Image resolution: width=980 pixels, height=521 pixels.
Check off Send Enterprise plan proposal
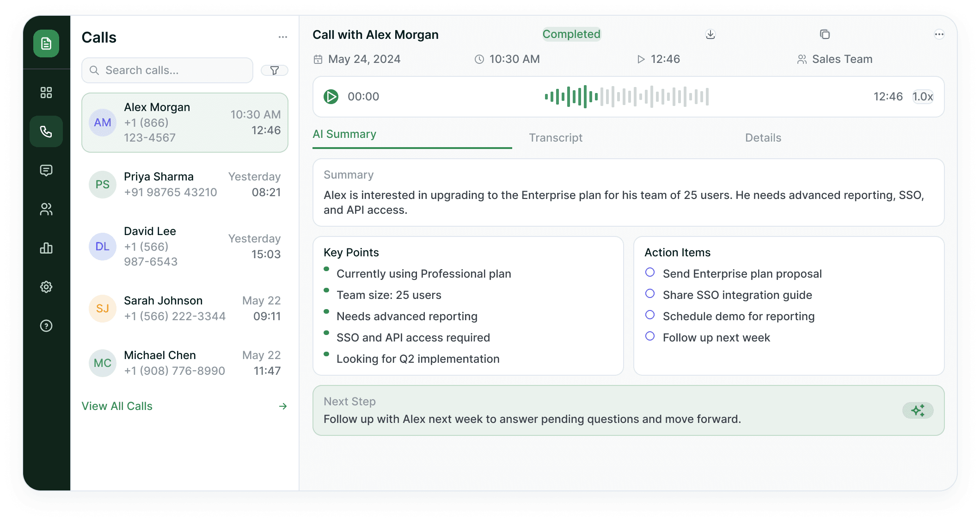(x=650, y=273)
